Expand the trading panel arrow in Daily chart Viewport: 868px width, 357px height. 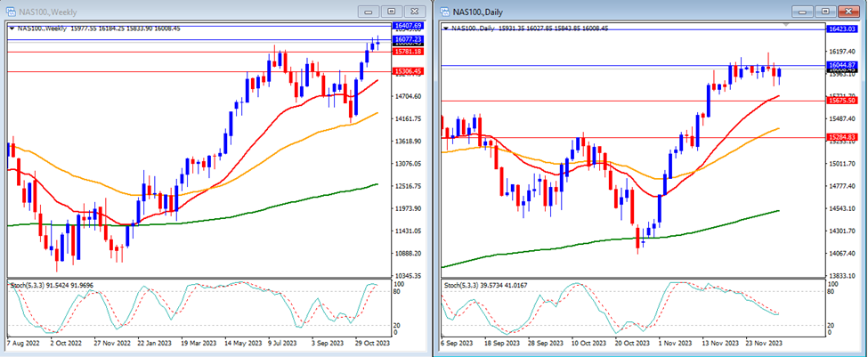click(446, 28)
